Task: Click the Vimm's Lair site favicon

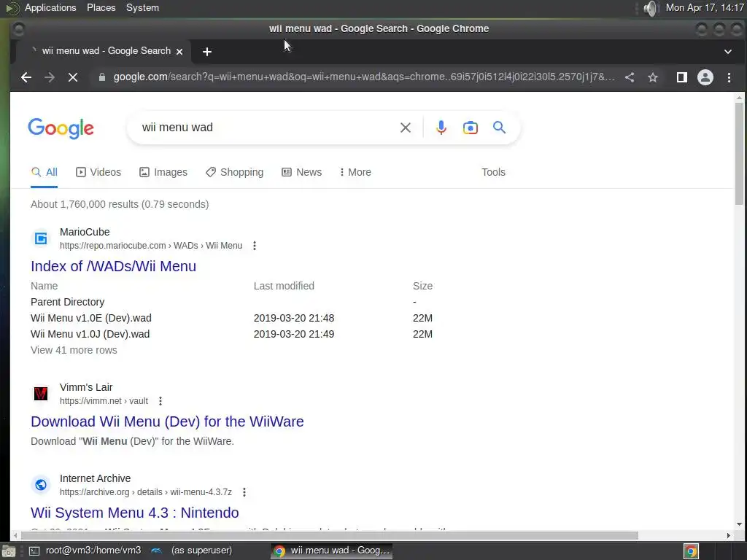Action: coord(41,393)
